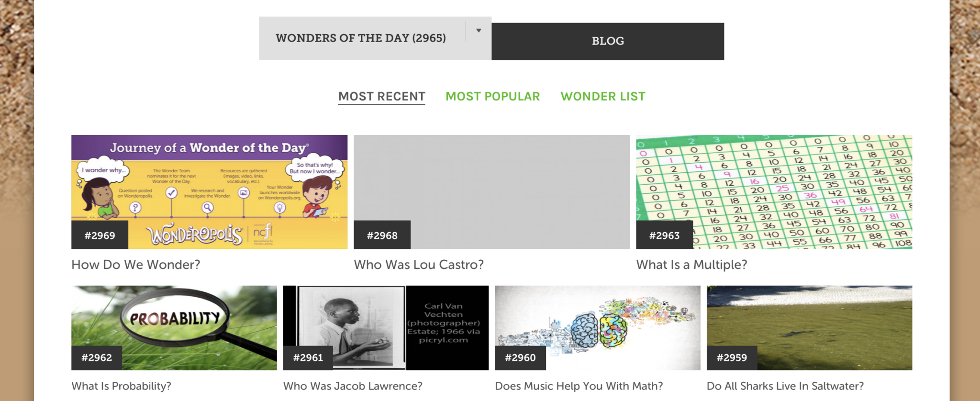Open the wonder 'How Do We Wonder?'

point(135,264)
